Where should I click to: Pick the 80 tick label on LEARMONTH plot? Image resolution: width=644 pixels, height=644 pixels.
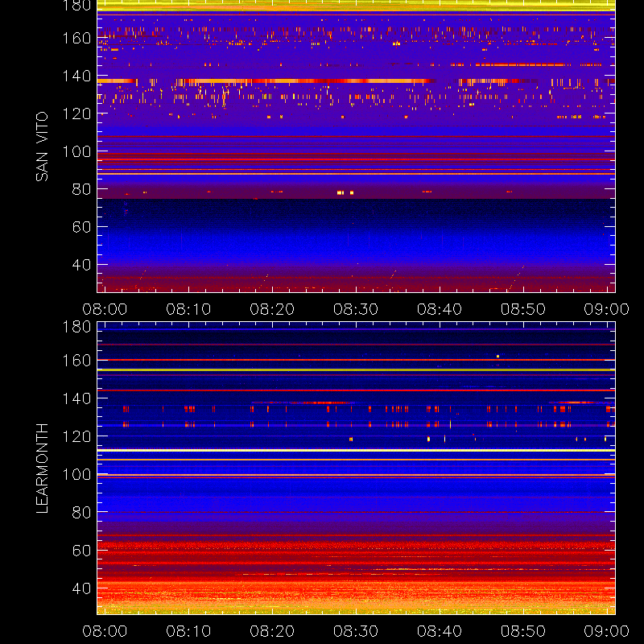pyautogui.click(x=81, y=512)
